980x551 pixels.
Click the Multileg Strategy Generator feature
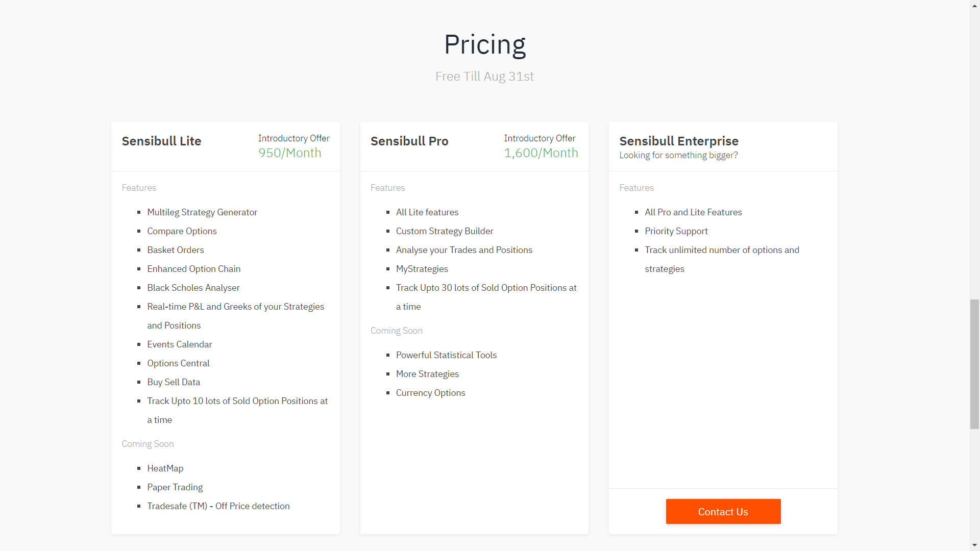(x=202, y=212)
